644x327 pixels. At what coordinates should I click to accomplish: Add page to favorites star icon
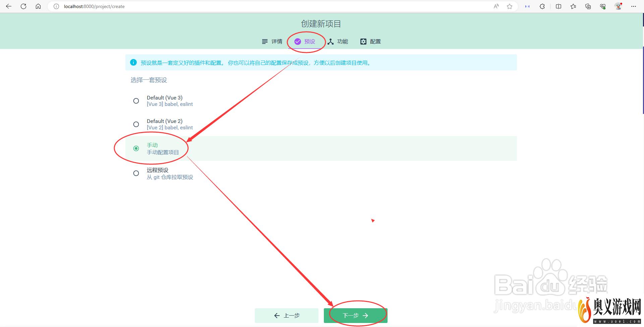click(510, 6)
